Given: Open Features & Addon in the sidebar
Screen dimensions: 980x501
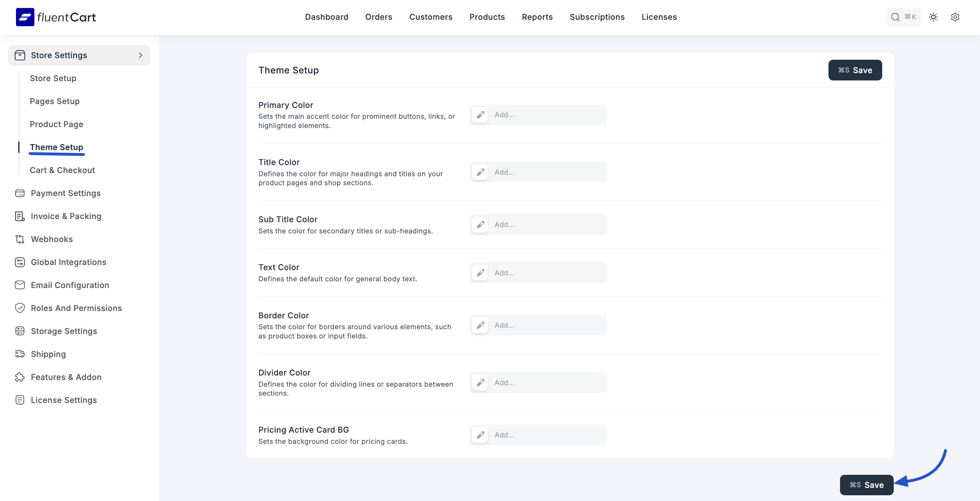Looking at the screenshot, I should [x=66, y=377].
